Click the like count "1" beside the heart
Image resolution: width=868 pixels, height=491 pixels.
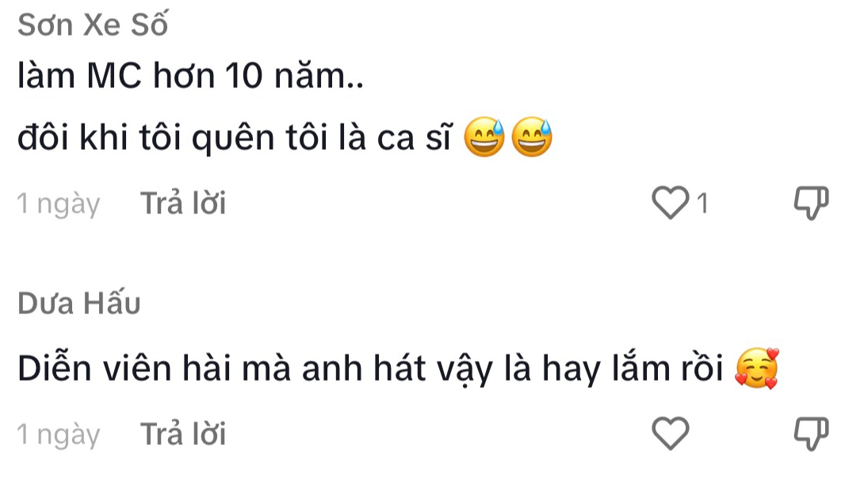point(702,205)
